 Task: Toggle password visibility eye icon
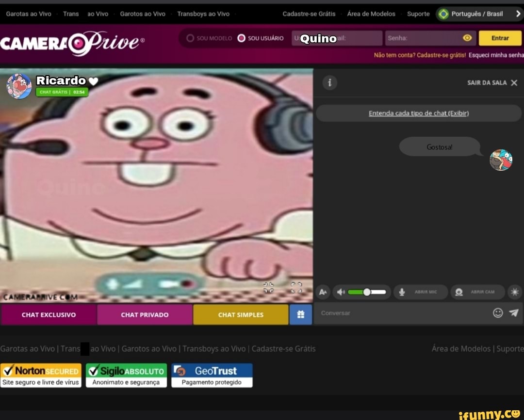click(x=467, y=38)
